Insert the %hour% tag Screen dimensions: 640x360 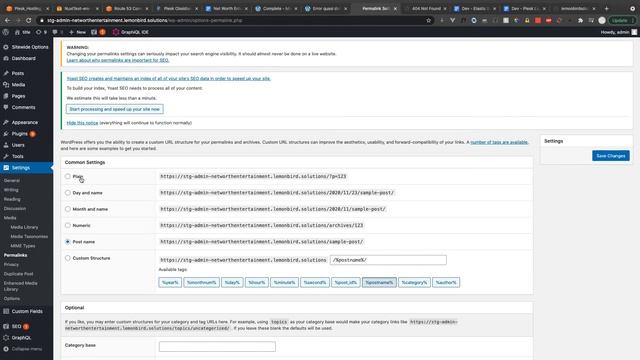click(x=257, y=282)
